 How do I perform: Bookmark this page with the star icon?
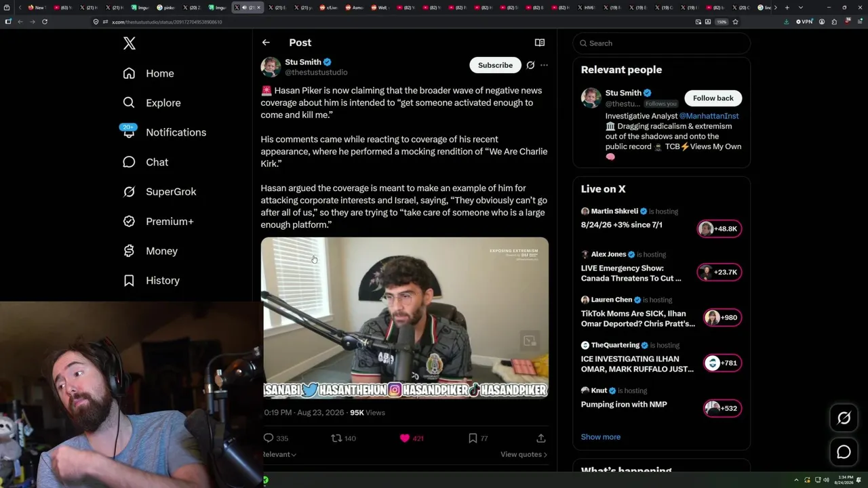[735, 22]
